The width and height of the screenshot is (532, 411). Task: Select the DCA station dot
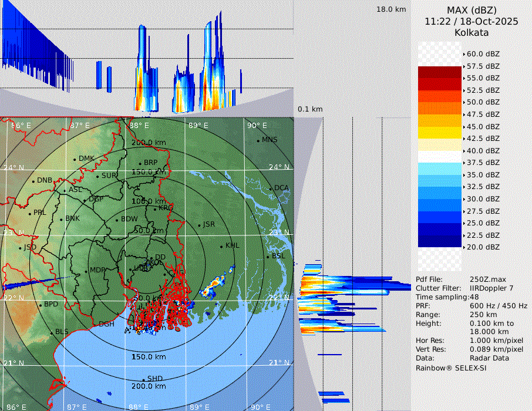tap(270, 188)
